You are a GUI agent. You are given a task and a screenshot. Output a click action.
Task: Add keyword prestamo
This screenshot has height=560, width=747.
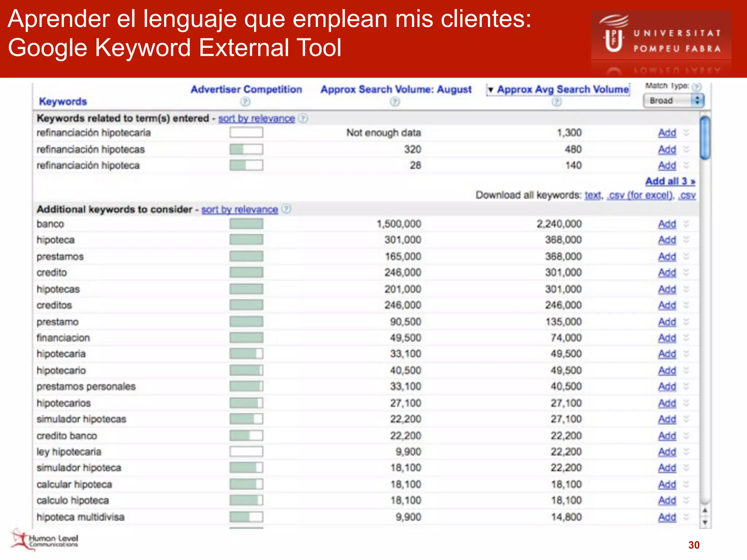click(667, 322)
